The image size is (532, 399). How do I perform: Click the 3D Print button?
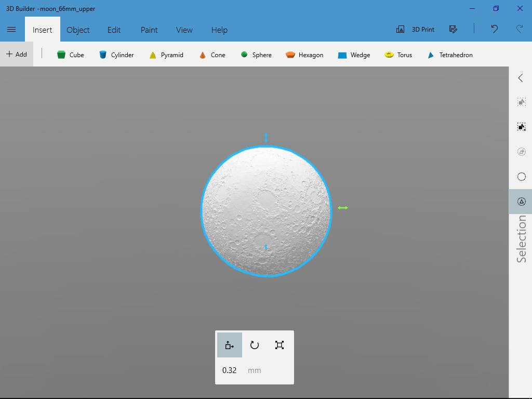(415, 30)
